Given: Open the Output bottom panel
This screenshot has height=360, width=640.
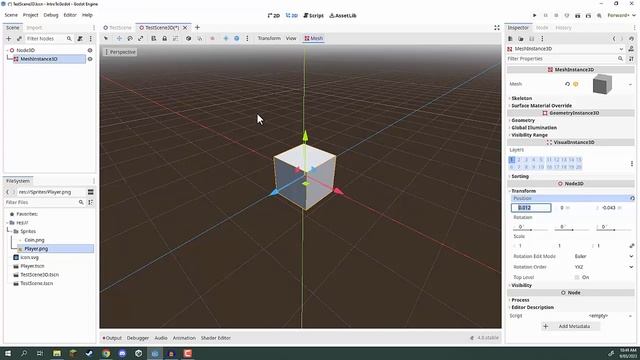Looking at the screenshot, I should point(112,338).
